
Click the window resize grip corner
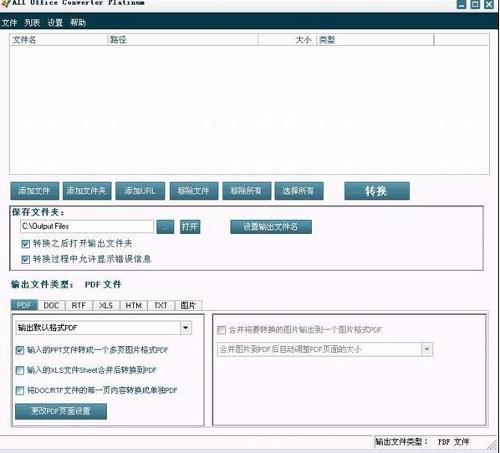click(x=492, y=445)
